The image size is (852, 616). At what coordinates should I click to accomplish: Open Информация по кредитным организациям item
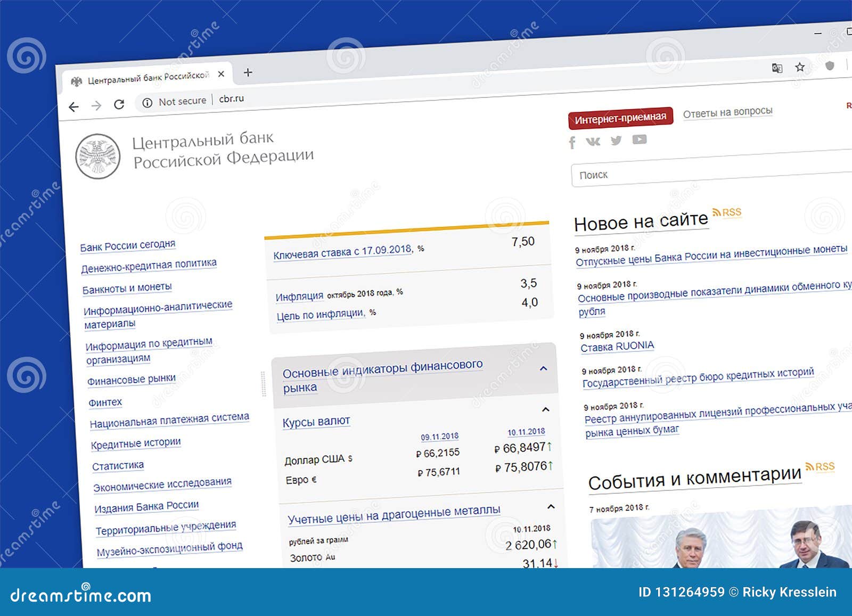point(149,350)
